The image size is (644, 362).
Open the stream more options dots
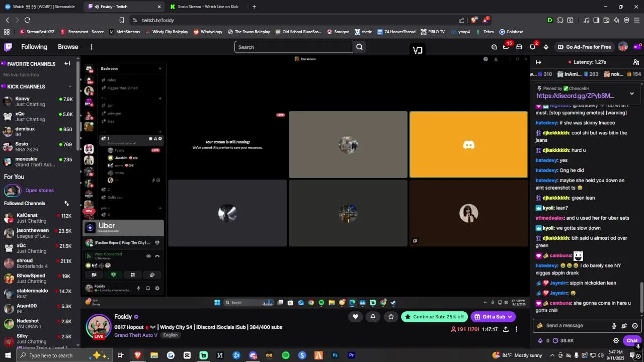point(516,329)
